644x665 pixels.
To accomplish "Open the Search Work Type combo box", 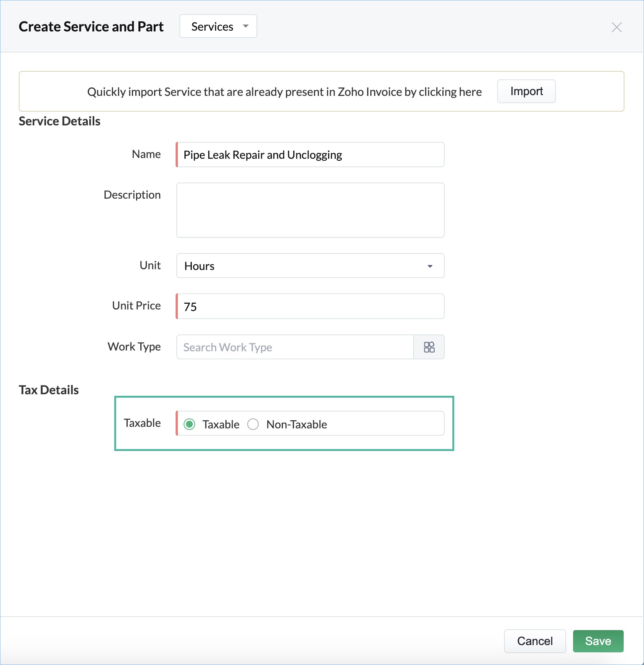I will click(x=295, y=347).
